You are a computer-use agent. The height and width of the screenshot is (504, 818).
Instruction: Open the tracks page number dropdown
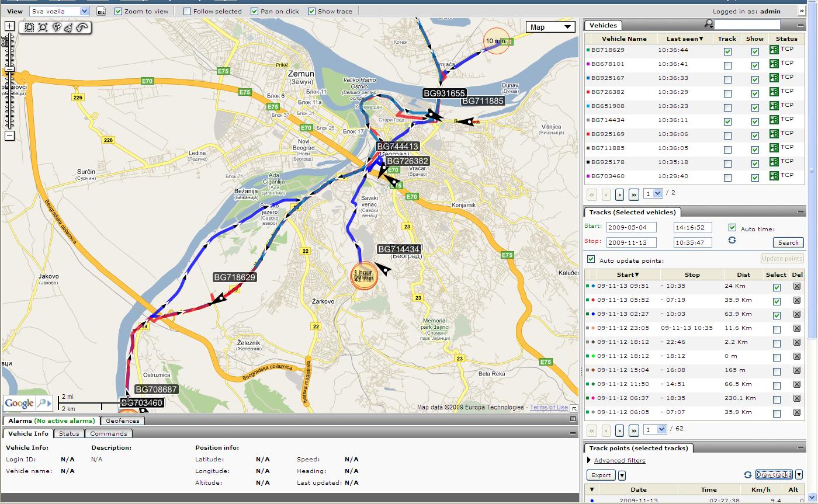[x=655, y=429]
